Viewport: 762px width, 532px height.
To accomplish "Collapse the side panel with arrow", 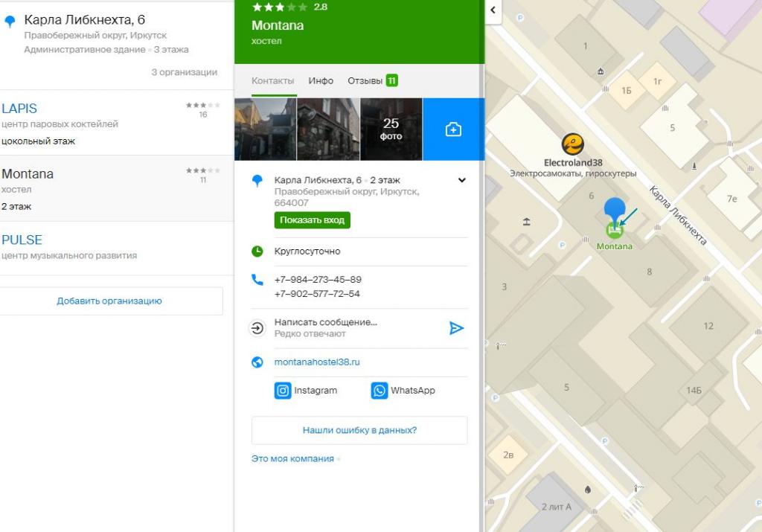I will pyautogui.click(x=493, y=10).
